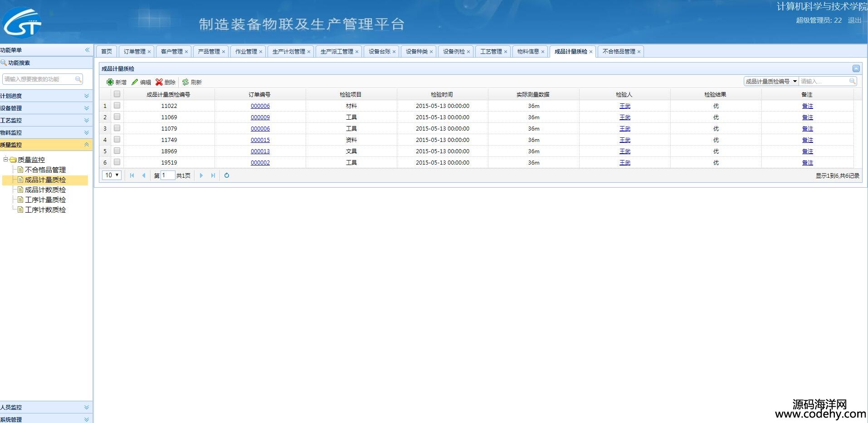Open order link 000015
Viewport: 868px width, 423px height.
coord(260,140)
